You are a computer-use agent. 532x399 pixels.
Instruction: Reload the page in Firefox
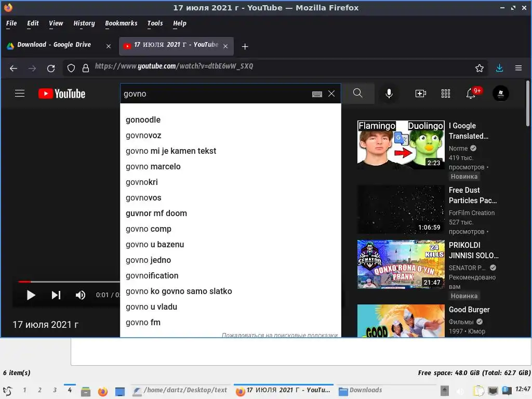click(x=51, y=68)
